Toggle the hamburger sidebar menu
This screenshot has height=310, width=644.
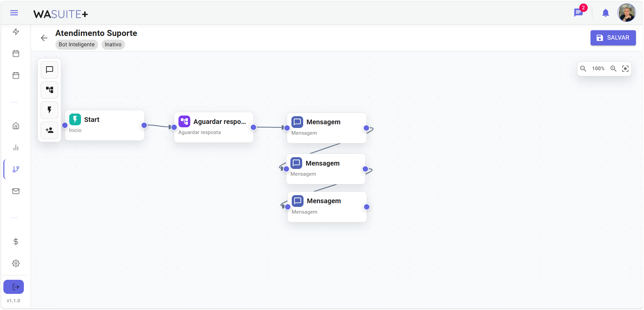(14, 13)
